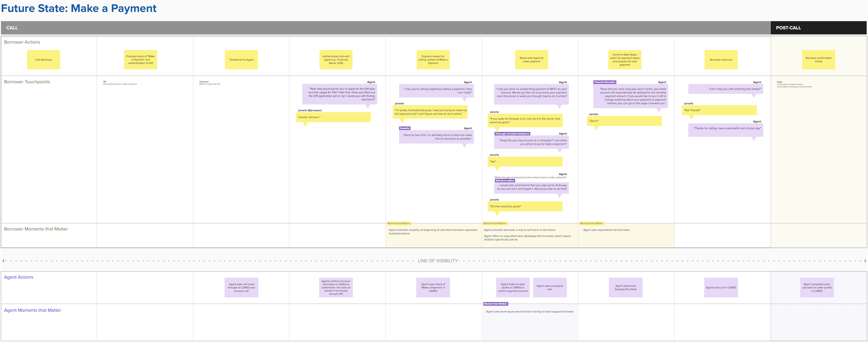Click the "Self-serve option" tag
The width and height of the screenshot is (868, 342).
tap(505, 181)
